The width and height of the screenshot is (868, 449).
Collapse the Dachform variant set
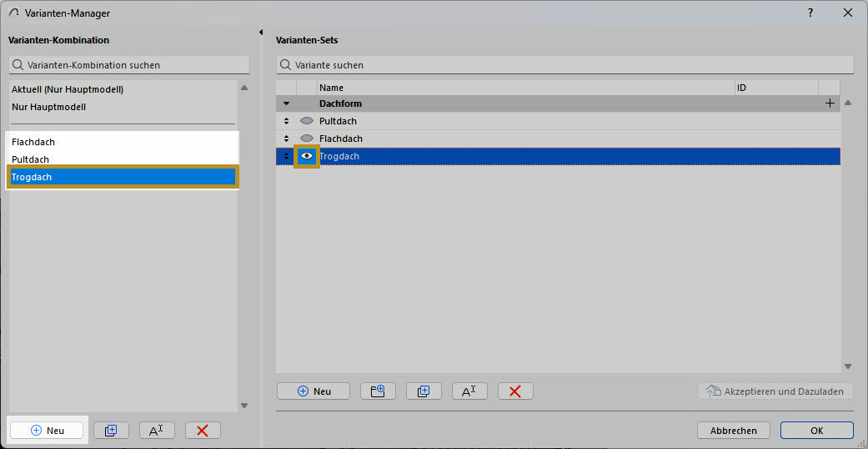click(x=286, y=103)
